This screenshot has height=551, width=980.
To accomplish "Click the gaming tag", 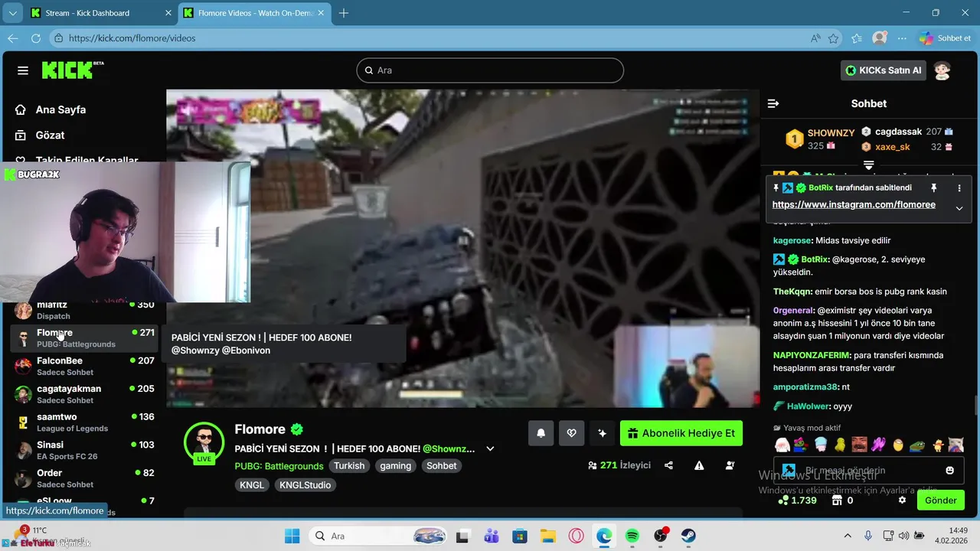I will pyautogui.click(x=396, y=465).
